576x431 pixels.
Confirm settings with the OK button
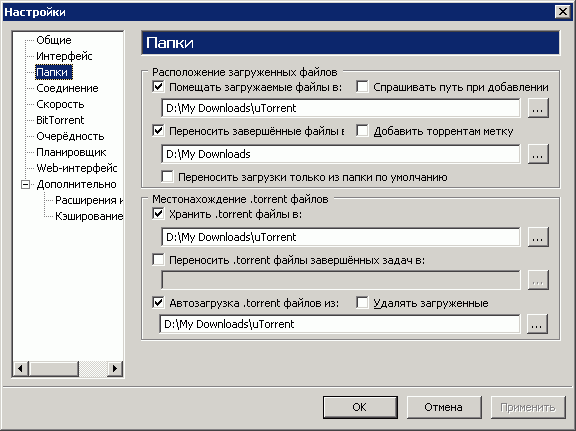click(x=360, y=407)
